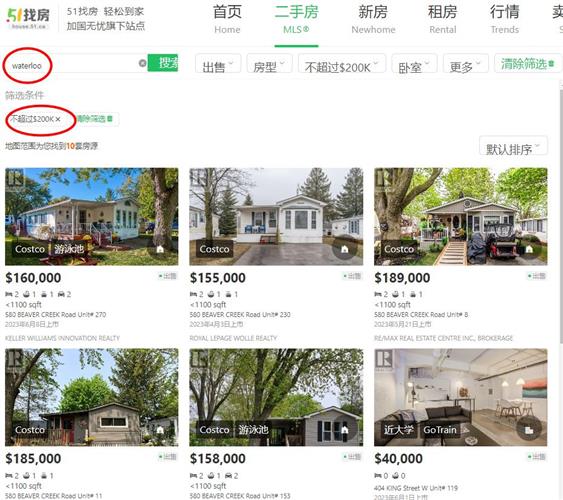Open the 出售 dropdown filter
Viewport: 563px width, 500px height.
coord(218,64)
